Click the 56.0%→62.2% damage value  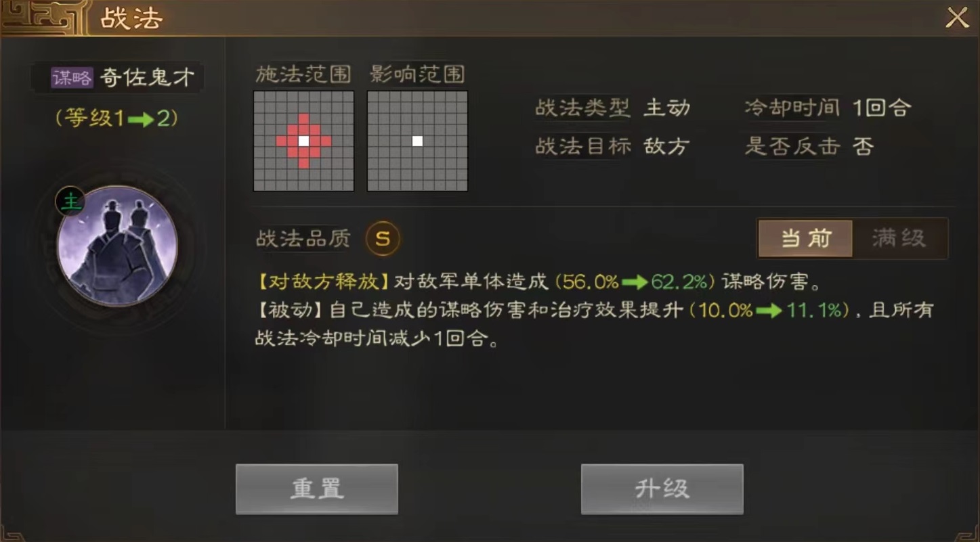pyautogui.click(x=635, y=281)
